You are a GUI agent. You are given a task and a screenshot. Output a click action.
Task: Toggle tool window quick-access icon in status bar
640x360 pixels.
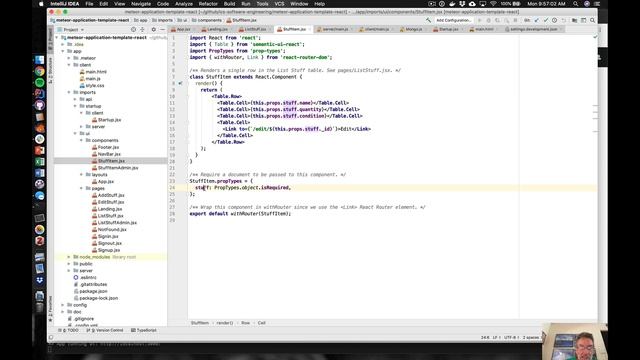[x=51, y=338]
